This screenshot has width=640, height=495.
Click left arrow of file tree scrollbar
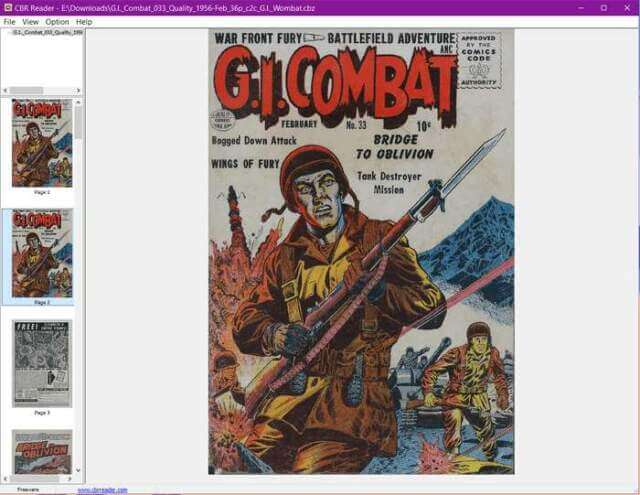pos(5,90)
